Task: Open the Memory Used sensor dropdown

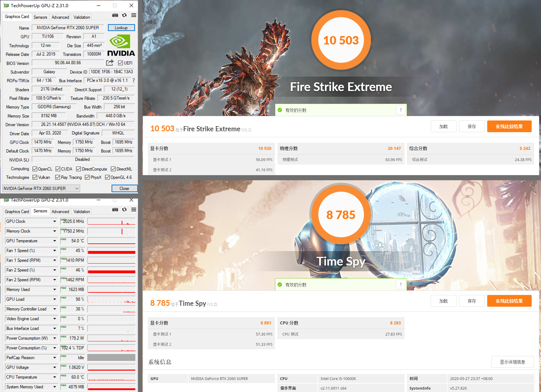Action: point(54,290)
